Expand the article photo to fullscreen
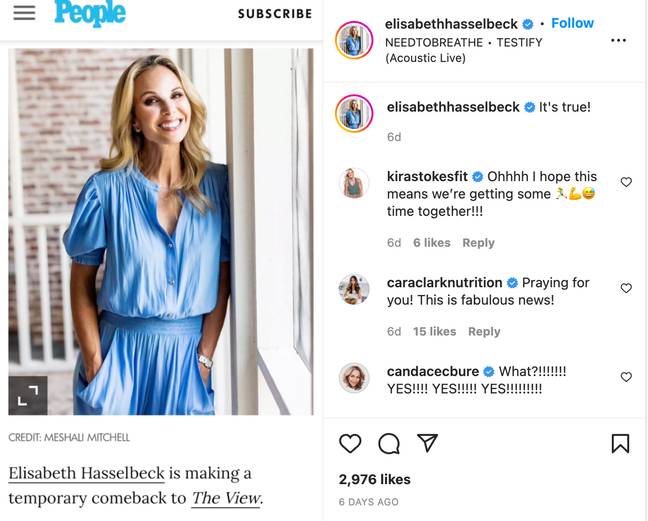This screenshot has height=521, width=648. coord(28,395)
